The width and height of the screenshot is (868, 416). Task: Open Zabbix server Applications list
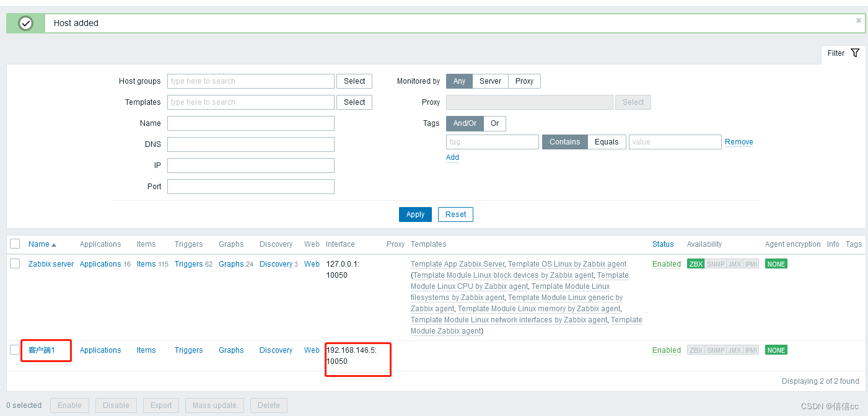[100, 264]
